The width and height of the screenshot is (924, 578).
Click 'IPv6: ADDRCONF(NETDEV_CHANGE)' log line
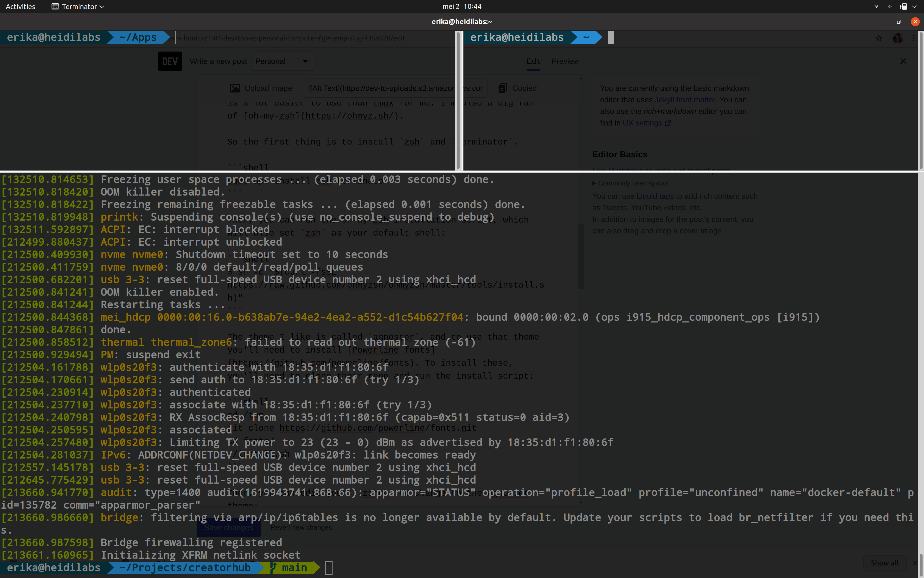tap(288, 455)
